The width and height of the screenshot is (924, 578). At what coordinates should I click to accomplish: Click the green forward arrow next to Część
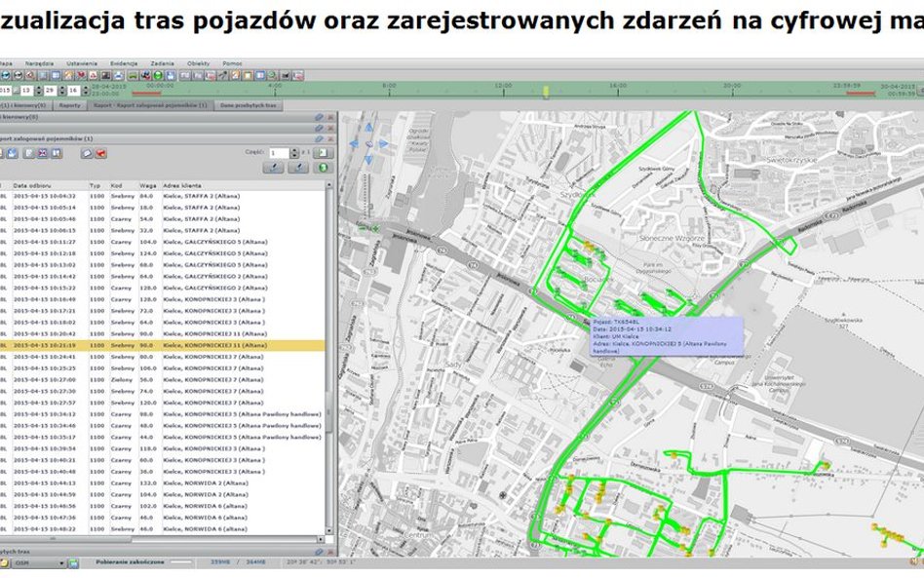tap(323, 153)
